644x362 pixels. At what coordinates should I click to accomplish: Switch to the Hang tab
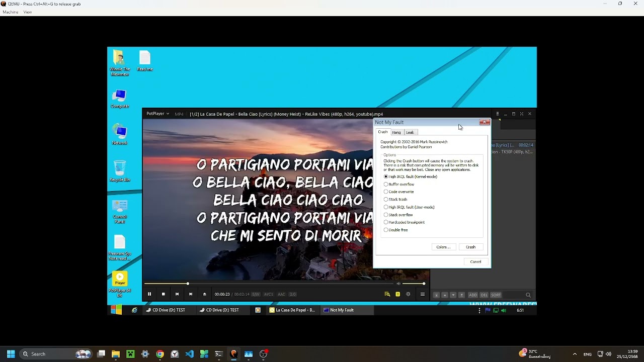tap(396, 132)
